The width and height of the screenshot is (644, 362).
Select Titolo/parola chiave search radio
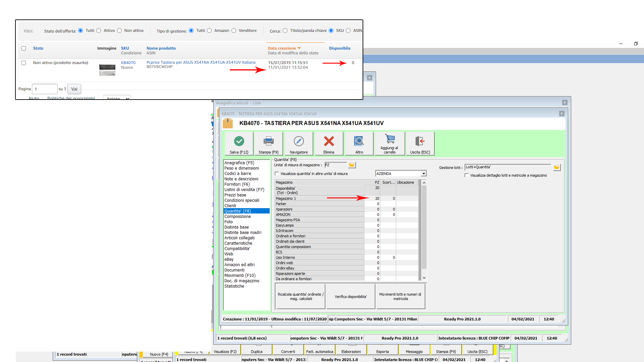[x=285, y=31]
